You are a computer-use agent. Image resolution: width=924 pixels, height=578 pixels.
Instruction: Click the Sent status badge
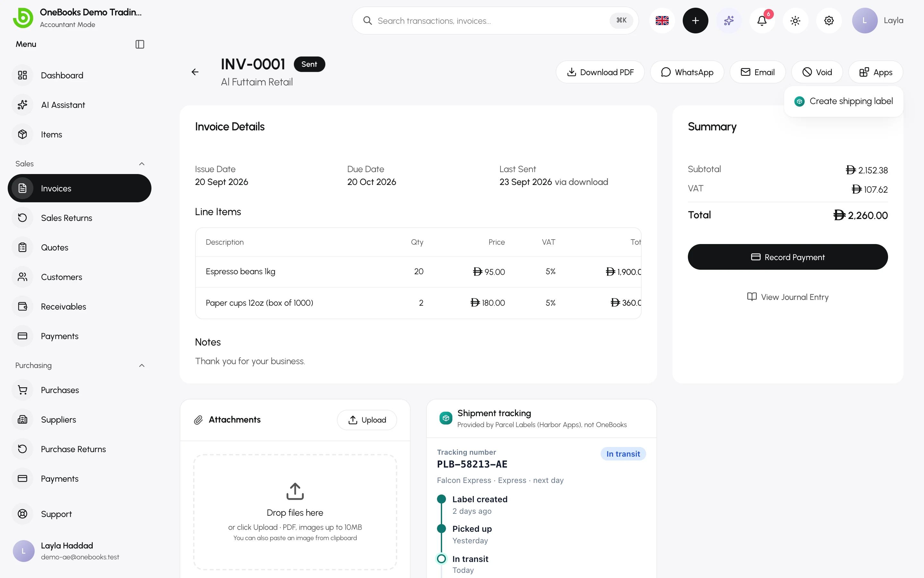(x=309, y=64)
